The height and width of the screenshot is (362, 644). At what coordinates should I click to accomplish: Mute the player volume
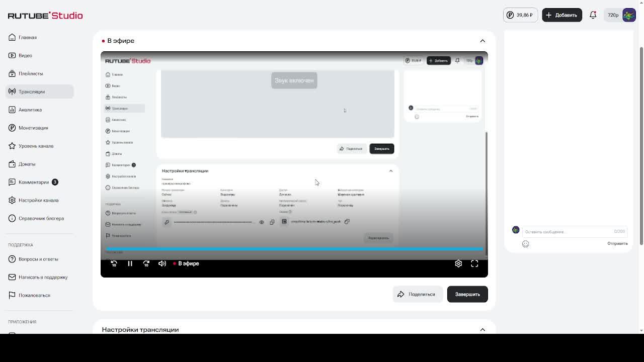tap(162, 263)
